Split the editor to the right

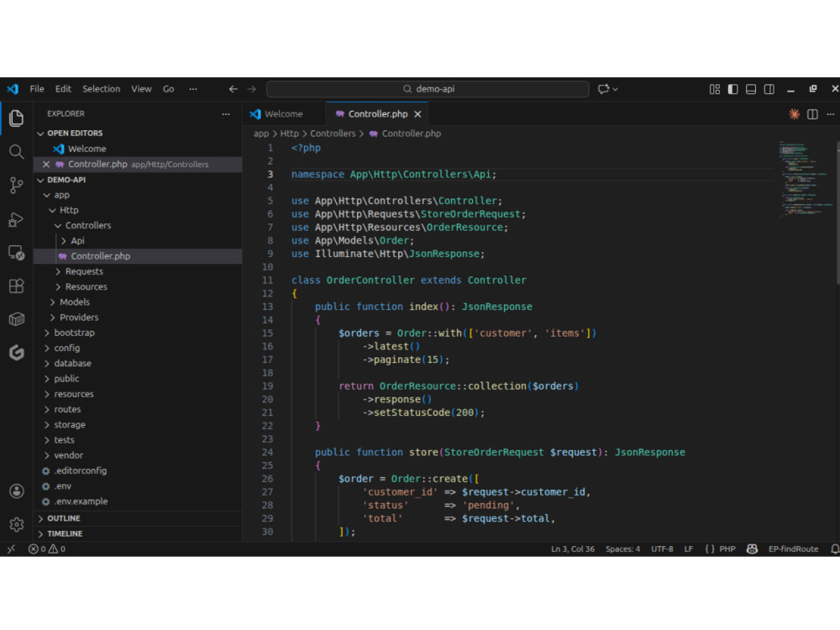pos(812,114)
